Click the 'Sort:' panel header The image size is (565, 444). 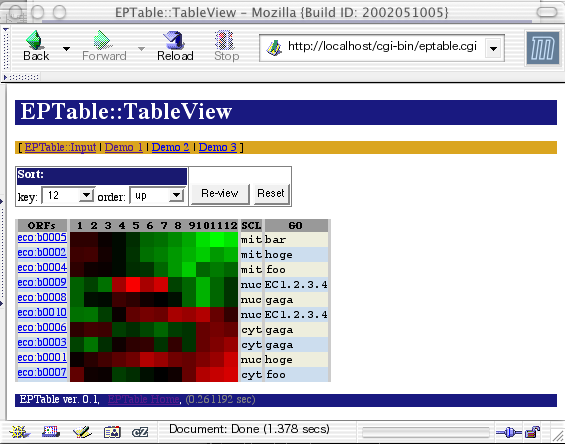coord(102,176)
